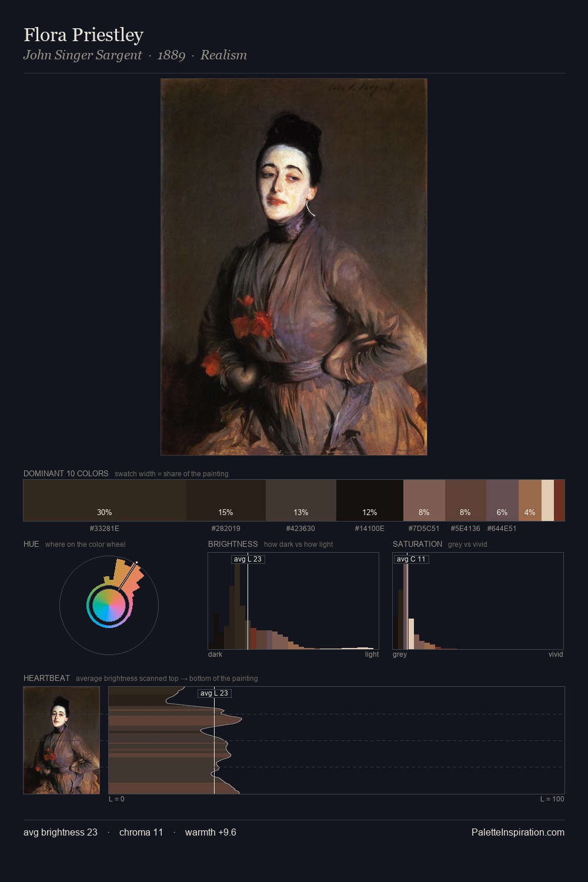This screenshot has height=882, width=588.
Task: Click the HUE section heading
Action: (31, 544)
